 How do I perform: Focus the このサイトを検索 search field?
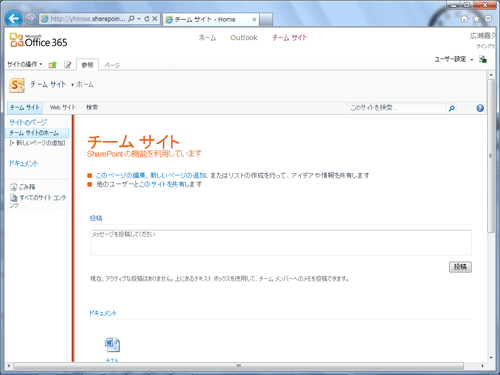[x=397, y=108]
